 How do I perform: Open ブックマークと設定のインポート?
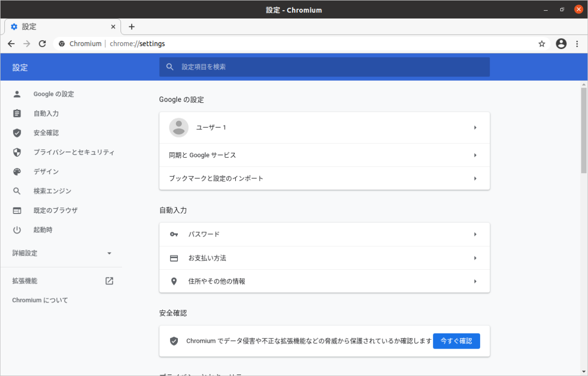point(324,179)
